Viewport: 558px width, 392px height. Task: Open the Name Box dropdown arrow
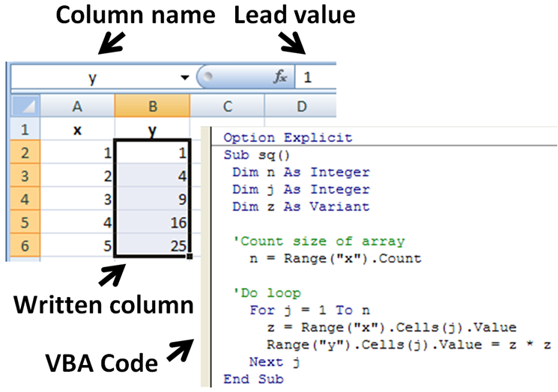click(184, 78)
